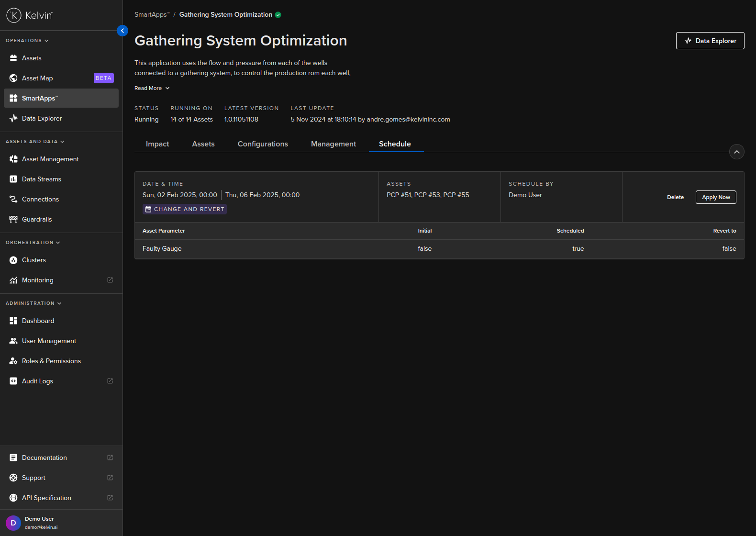Open Asset Map globe icon
Image resolution: width=756 pixels, height=536 pixels.
(13, 78)
